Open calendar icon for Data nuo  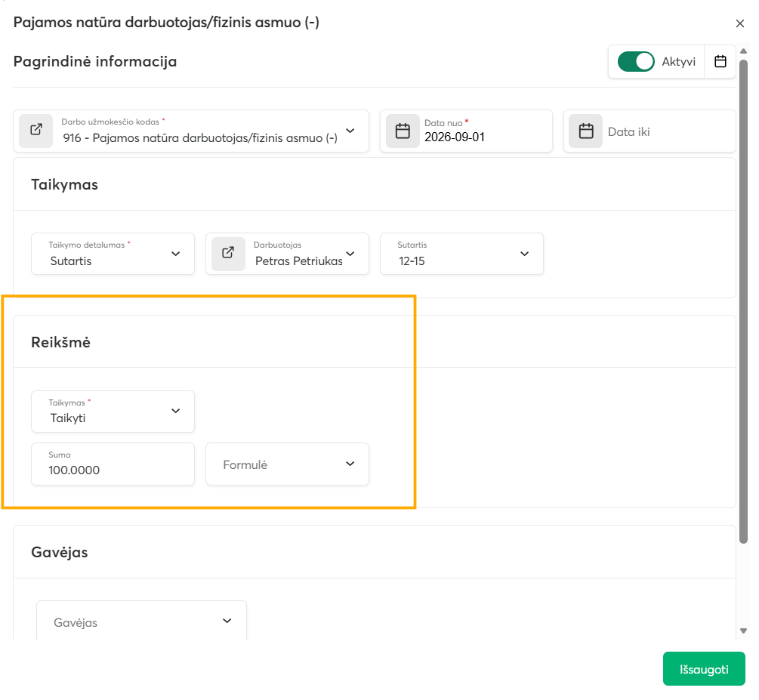pyautogui.click(x=403, y=131)
